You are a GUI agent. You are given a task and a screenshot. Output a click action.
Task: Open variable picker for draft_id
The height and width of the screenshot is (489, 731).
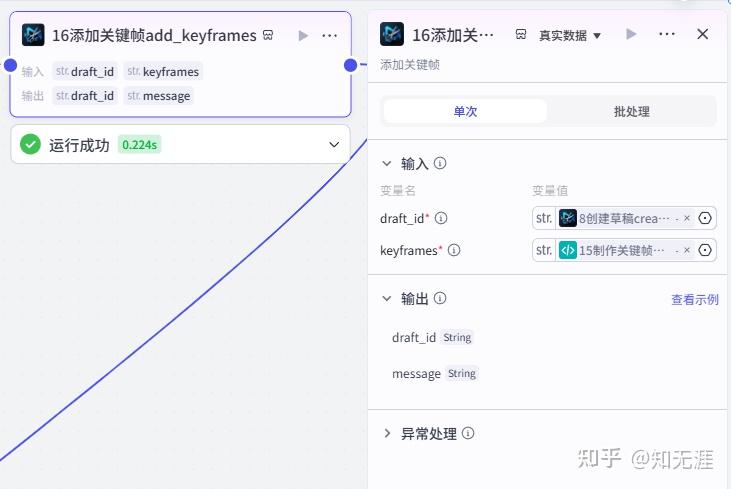click(705, 218)
